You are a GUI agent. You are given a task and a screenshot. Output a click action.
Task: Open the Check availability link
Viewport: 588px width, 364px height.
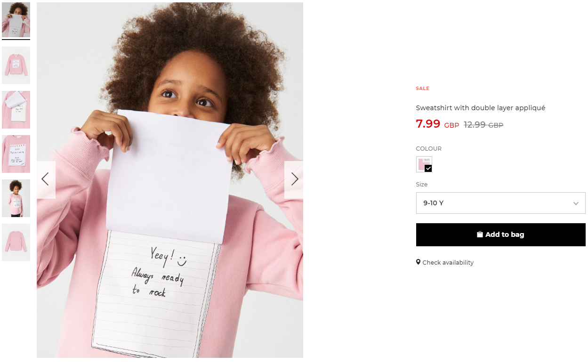pos(448,263)
